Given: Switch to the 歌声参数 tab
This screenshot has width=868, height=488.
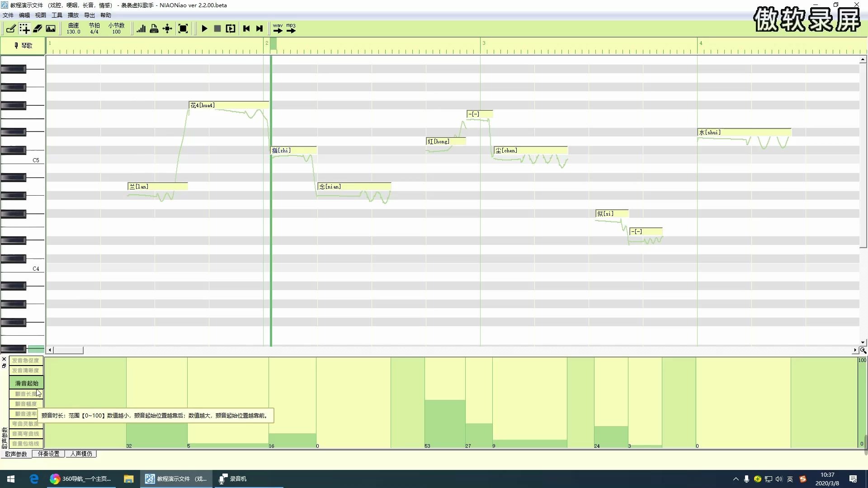Looking at the screenshot, I should click(16, 454).
